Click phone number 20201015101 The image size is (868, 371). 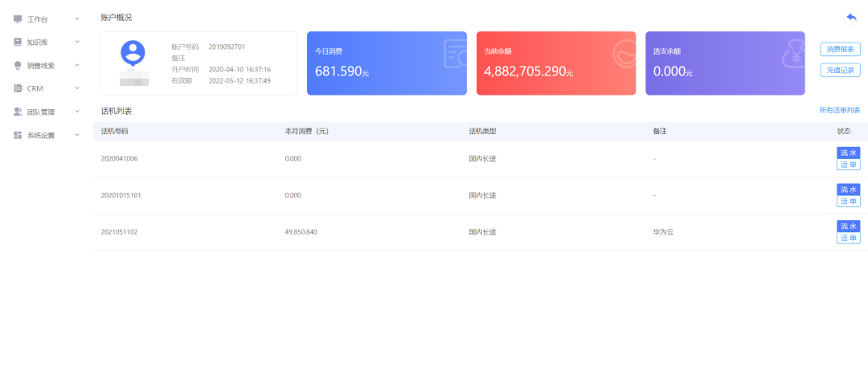pos(121,195)
